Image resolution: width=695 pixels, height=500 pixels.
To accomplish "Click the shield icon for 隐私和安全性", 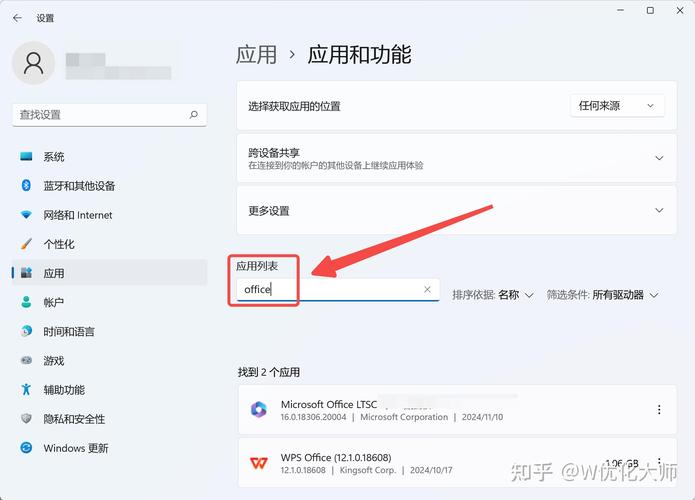I will [x=26, y=418].
